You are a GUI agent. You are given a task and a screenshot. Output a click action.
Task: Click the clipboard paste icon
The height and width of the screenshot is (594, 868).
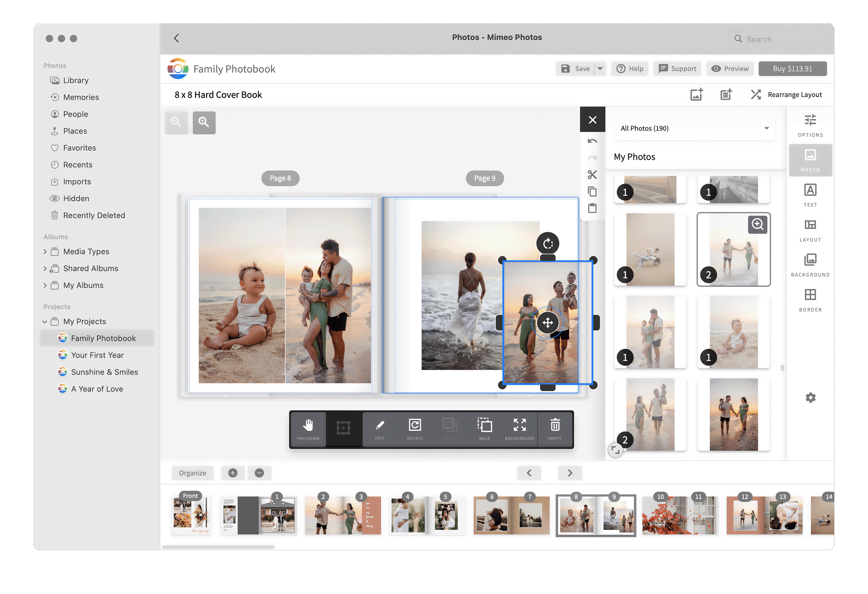[x=592, y=208]
